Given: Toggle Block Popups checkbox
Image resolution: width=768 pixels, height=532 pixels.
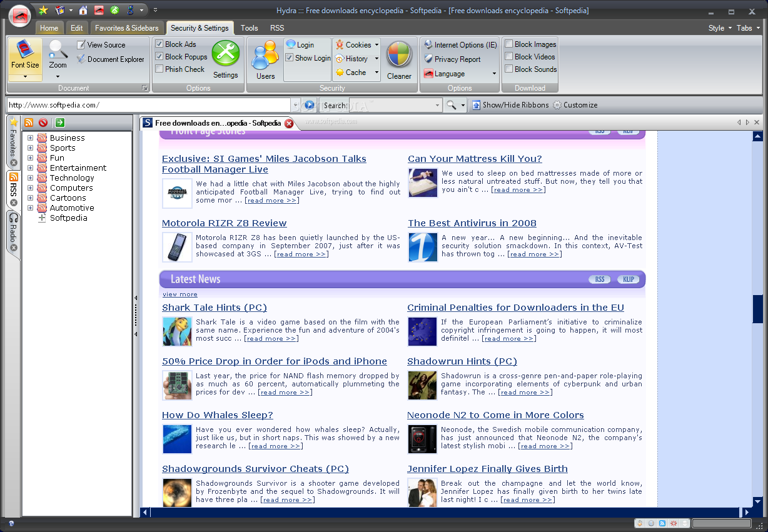Looking at the screenshot, I should tap(159, 57).
